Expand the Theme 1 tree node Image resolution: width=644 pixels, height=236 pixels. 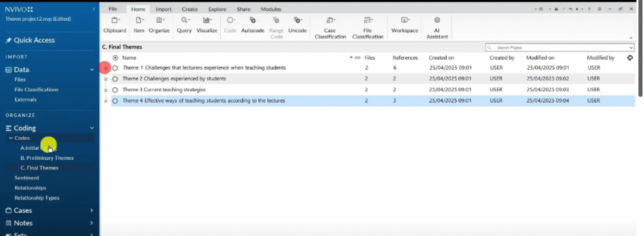coord(106,68)
